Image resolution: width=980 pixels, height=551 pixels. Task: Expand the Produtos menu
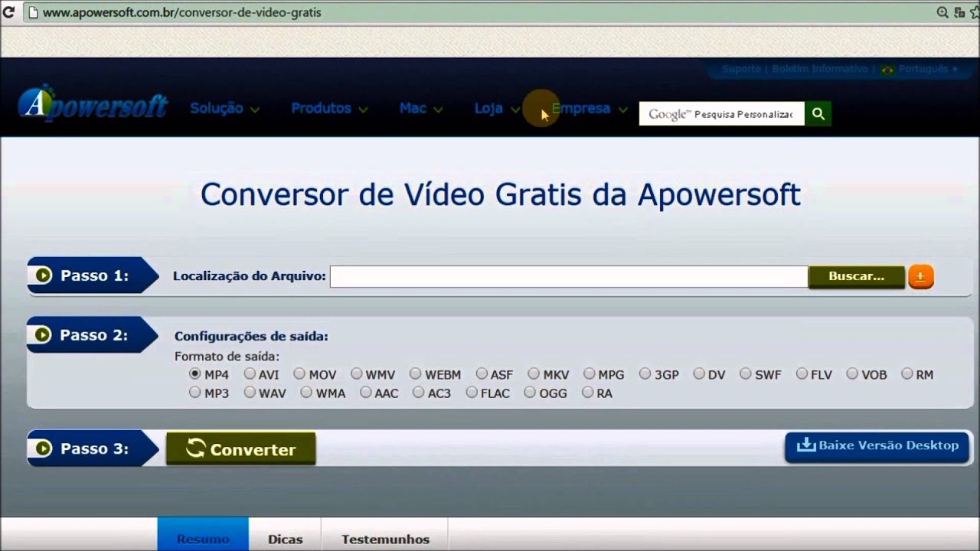(x=329, y=109)
